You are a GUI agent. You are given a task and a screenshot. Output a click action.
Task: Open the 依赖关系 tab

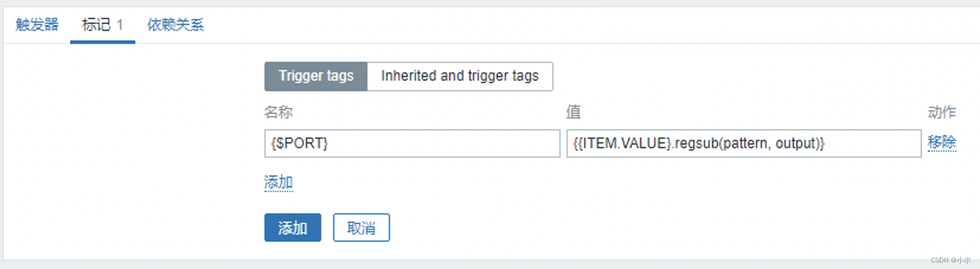pyautogui.click(x=175, y=25)
